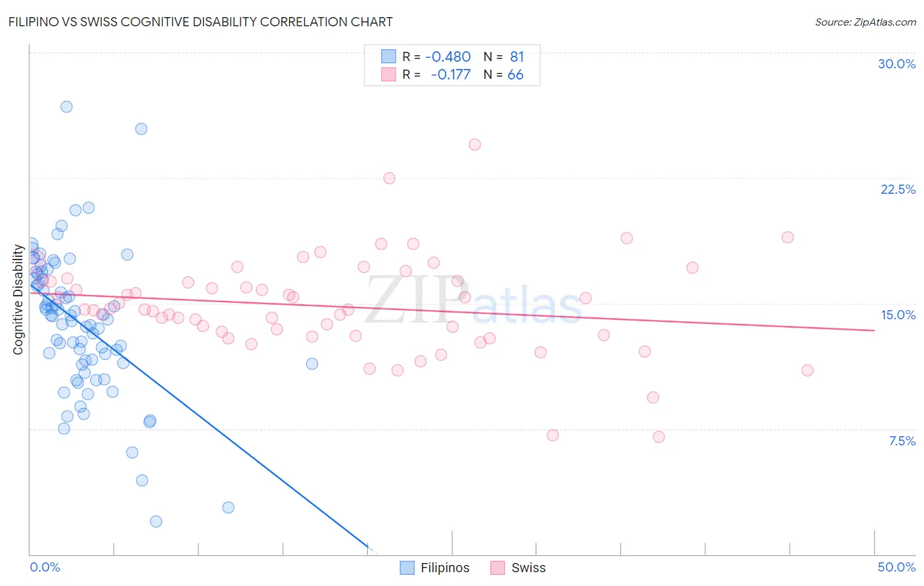Click the Cognitive Disability axis title
924x586 pixels.
[18, 300]
